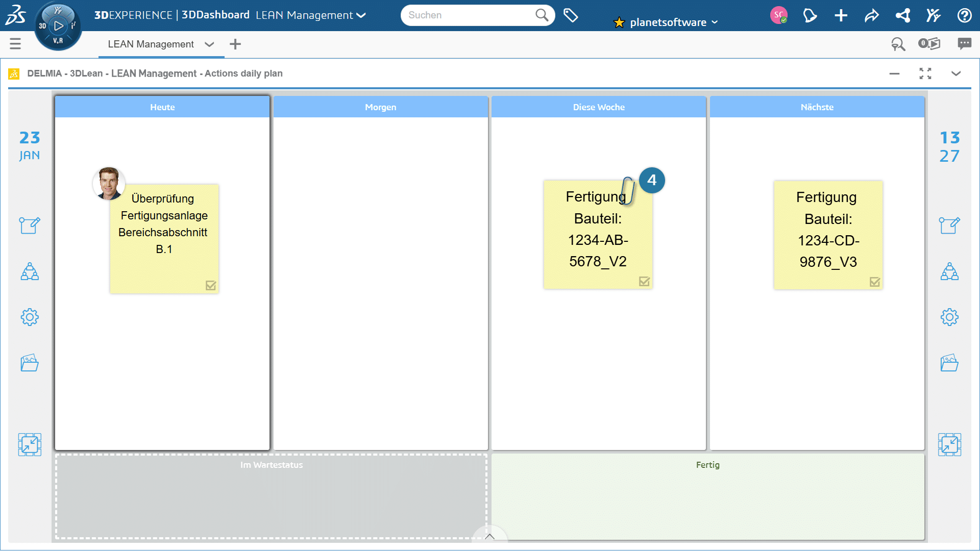980x551 pixels.
Task: Click the left sidebar new note icon
Action: [x=30, y=225]
